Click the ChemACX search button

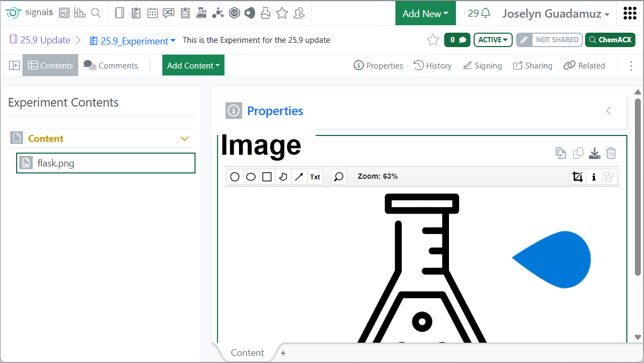(x=610, y=40)
